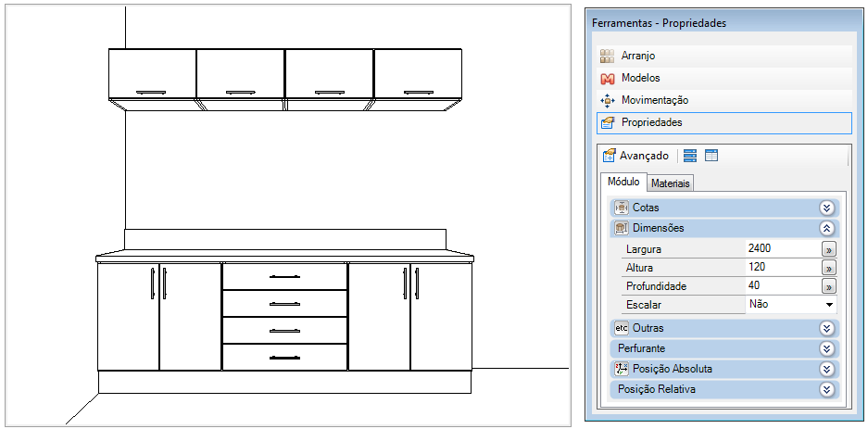Switch to the Materiais tab

click(671, 183)
